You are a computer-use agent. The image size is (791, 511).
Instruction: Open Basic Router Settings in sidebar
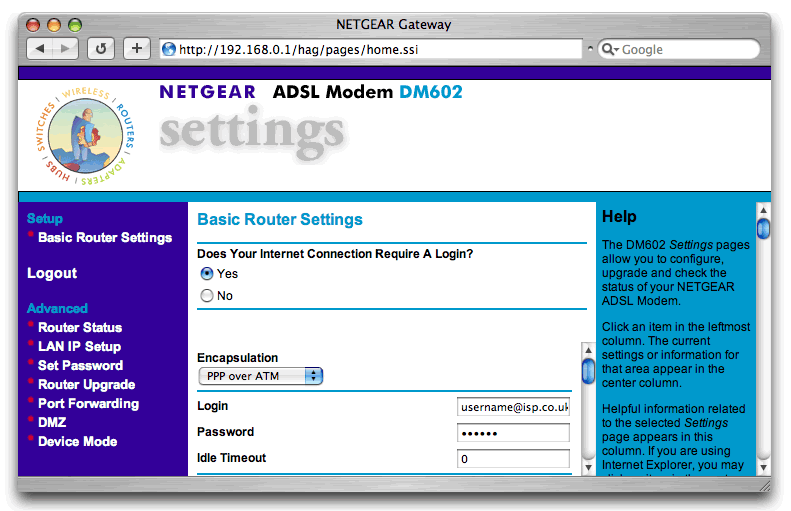coord(104,238)
